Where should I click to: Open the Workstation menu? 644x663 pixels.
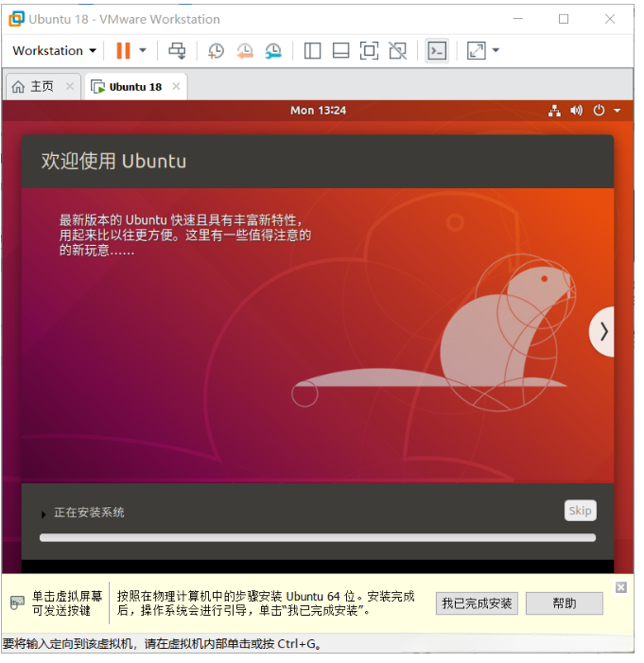pyautogui.click(x=54, y=51)
